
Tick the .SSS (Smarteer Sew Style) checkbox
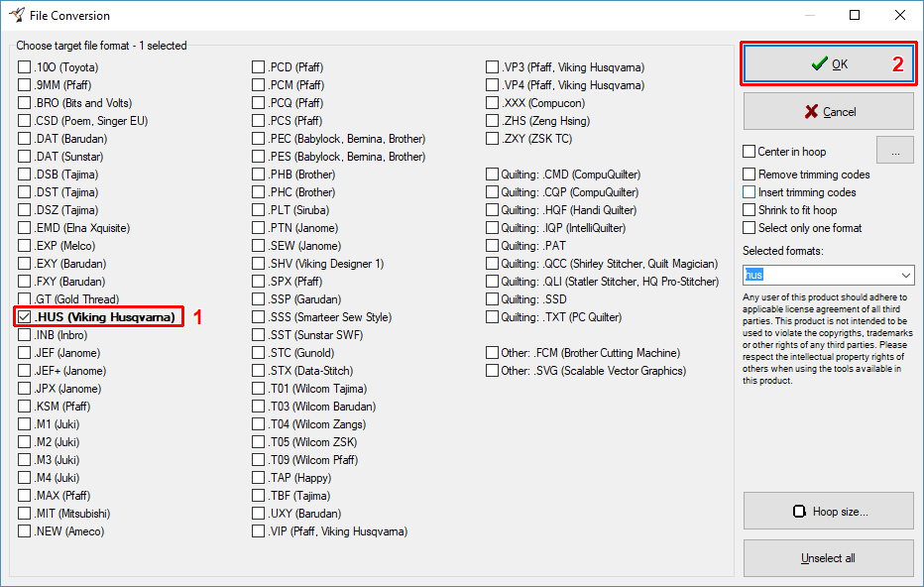tap(258, 317)
